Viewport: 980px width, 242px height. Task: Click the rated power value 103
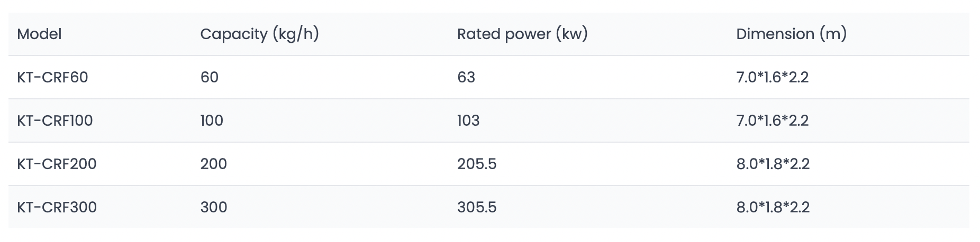468,120
